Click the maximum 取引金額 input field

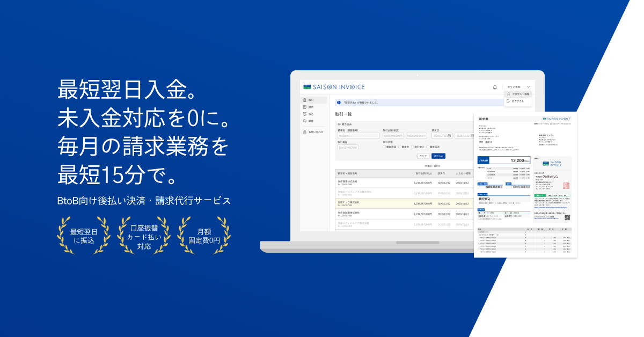417,136
